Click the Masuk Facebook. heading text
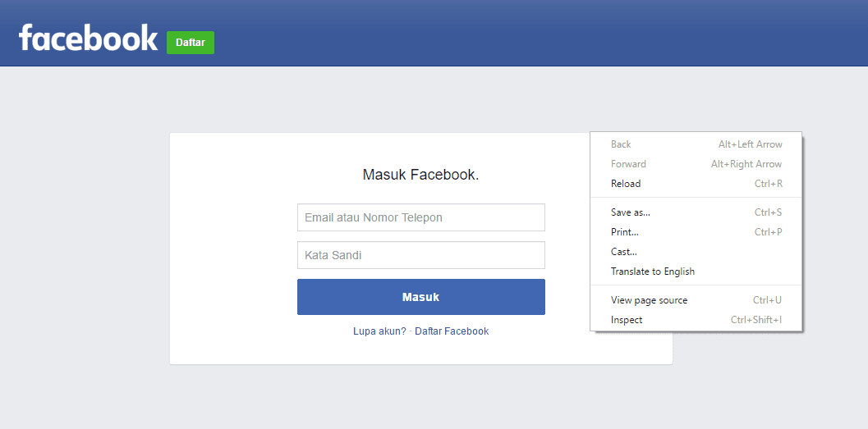 pyautogui.click(x=420, y=175)
